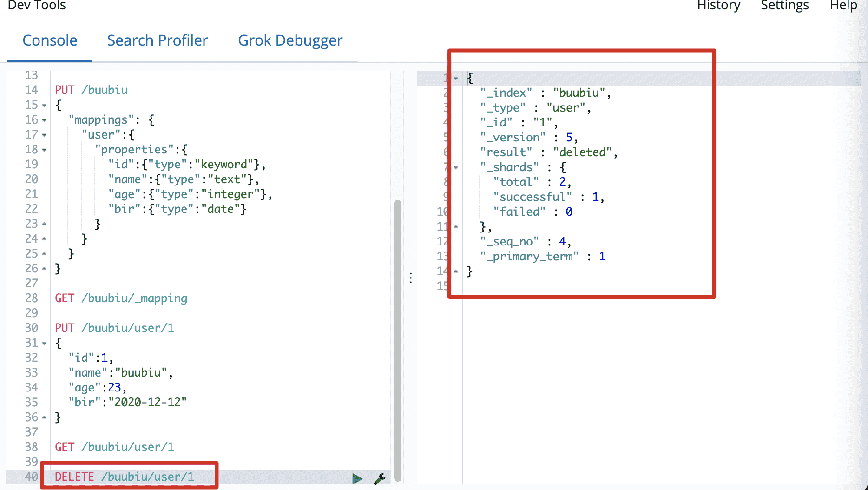Fold the user block on line 17
The width and height of the screenshot is (868, 490).
44,135
